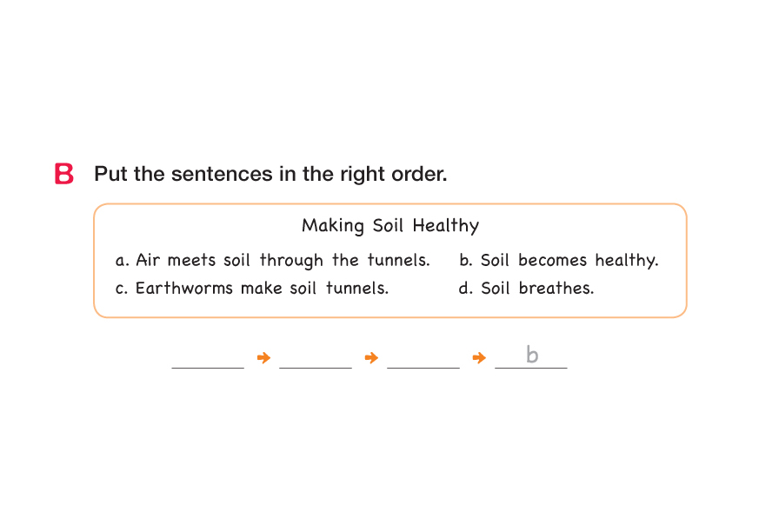Choose sentence b, Soil becomes healthy
The width and height of the screenshot is (759, 532).
(558, 260)
